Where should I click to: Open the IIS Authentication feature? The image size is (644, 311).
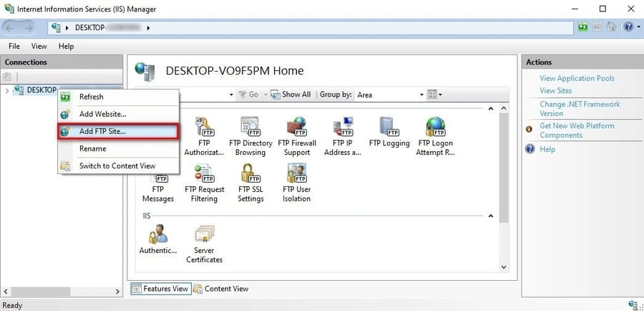(158, 239)
